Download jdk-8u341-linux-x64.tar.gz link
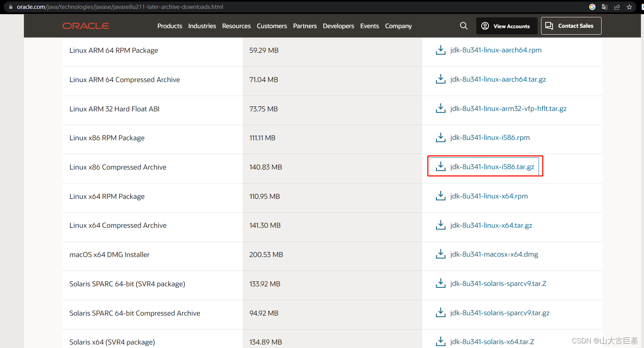 point(491,225)
